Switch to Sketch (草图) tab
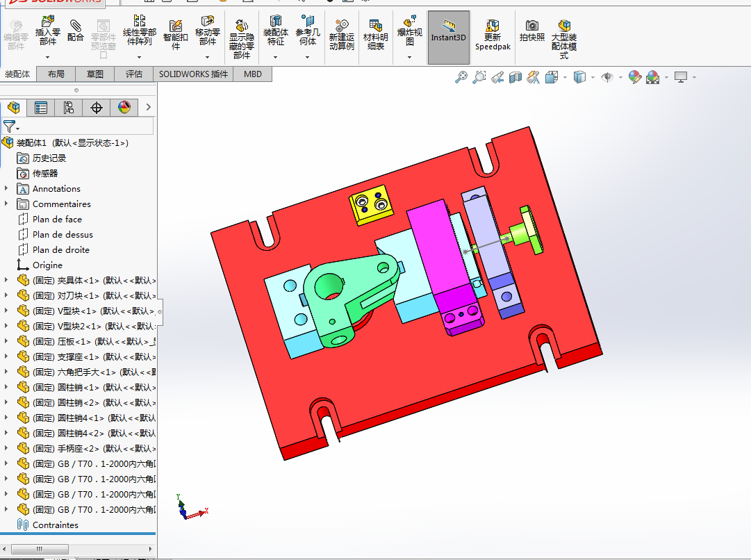 (95, 74)
